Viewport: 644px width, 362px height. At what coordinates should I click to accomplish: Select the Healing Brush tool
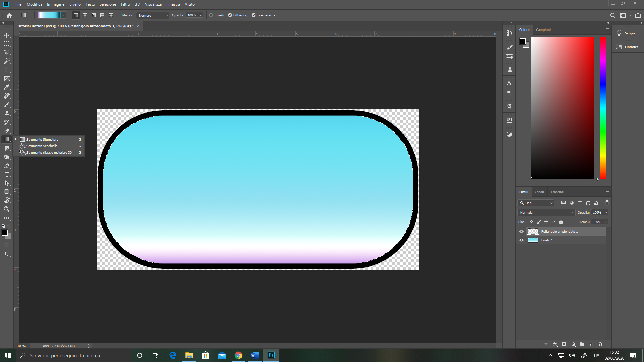click(7, 96)
